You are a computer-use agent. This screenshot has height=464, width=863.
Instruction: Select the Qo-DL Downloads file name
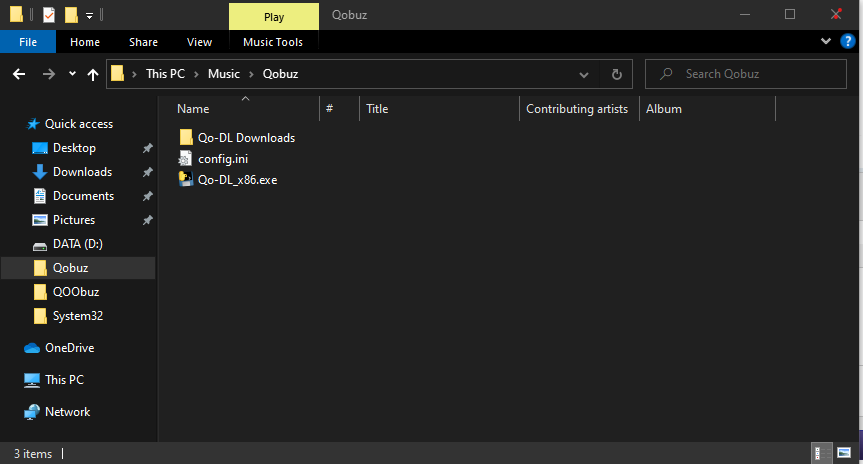[x=247, y=138]
